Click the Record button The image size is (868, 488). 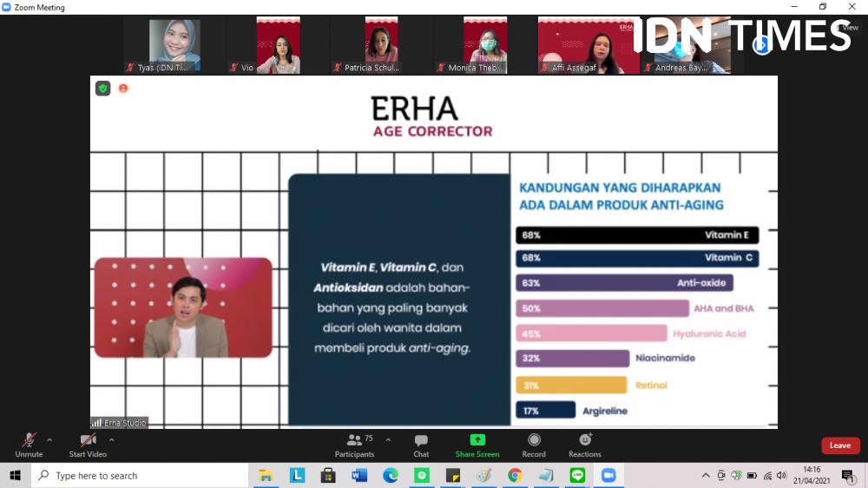tap(534, 445)
